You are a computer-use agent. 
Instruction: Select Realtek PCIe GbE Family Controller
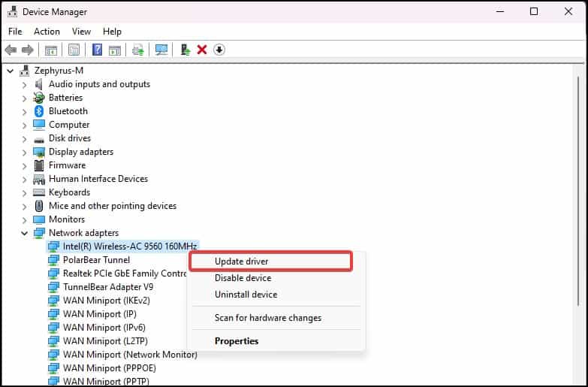(x=125, y=274)
